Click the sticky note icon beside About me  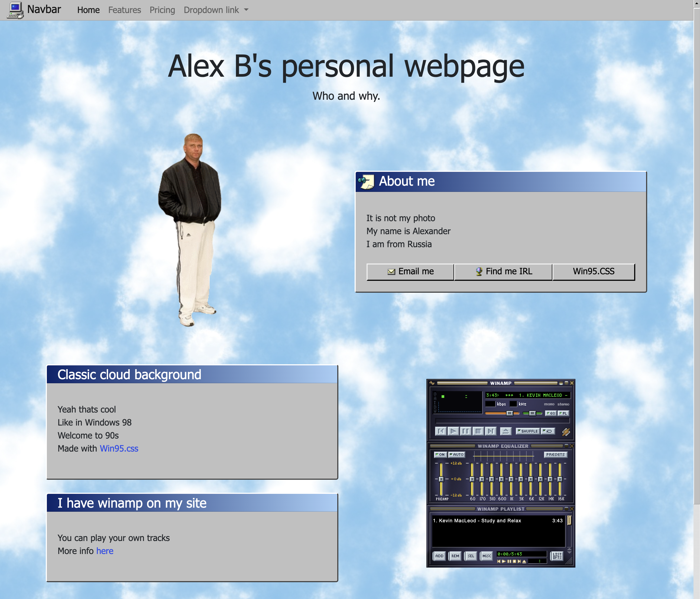366,182
